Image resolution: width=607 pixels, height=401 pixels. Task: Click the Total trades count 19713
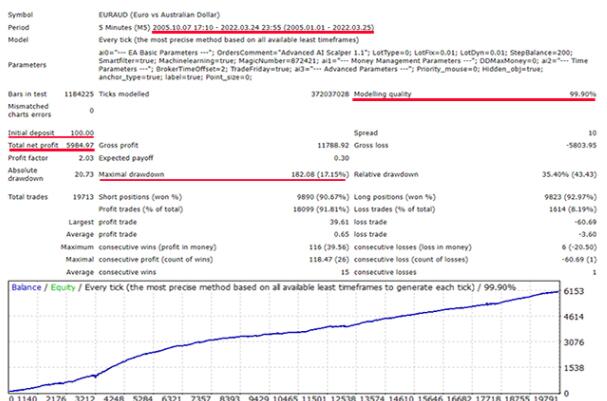(x=79, y=198)
